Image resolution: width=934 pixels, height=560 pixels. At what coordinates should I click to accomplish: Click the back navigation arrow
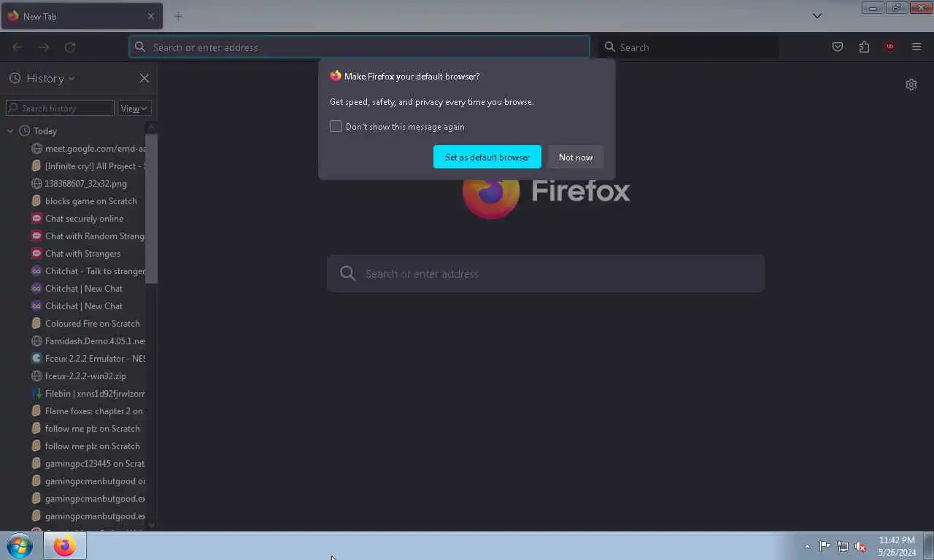(18, 47)
